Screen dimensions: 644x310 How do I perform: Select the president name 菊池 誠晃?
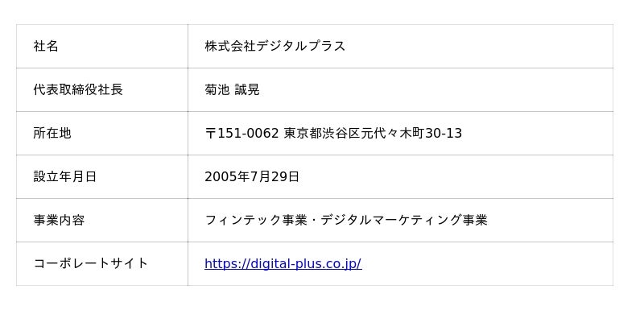[232, 89]
